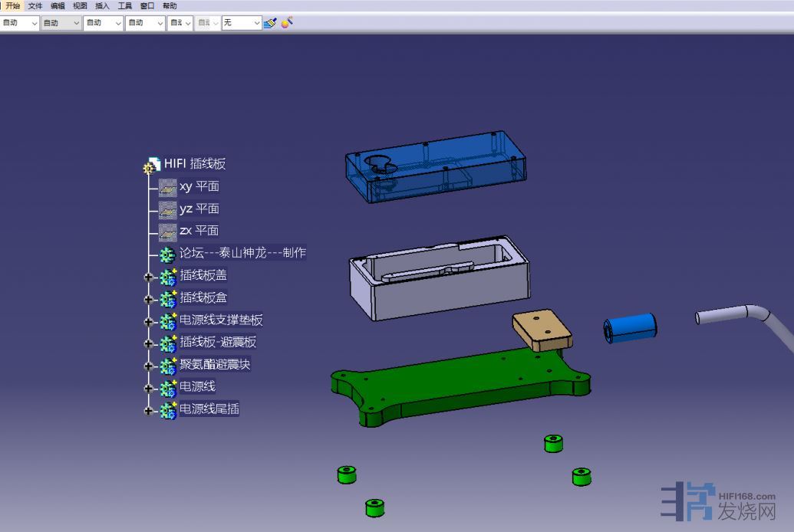Screen dimensions: 794x532
Task: Select the 插线板-避震板 tree label
Action: point(218,343)
